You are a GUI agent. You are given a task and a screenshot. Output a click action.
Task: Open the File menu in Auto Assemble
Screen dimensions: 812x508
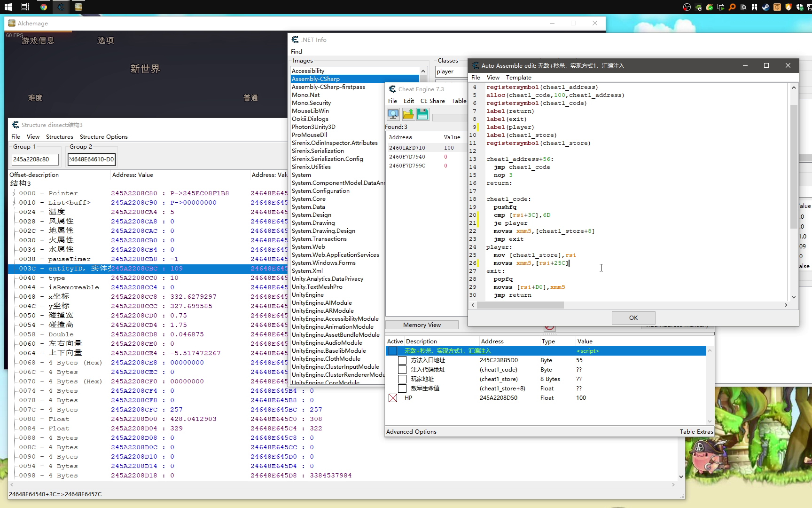(x=476, y=78)
